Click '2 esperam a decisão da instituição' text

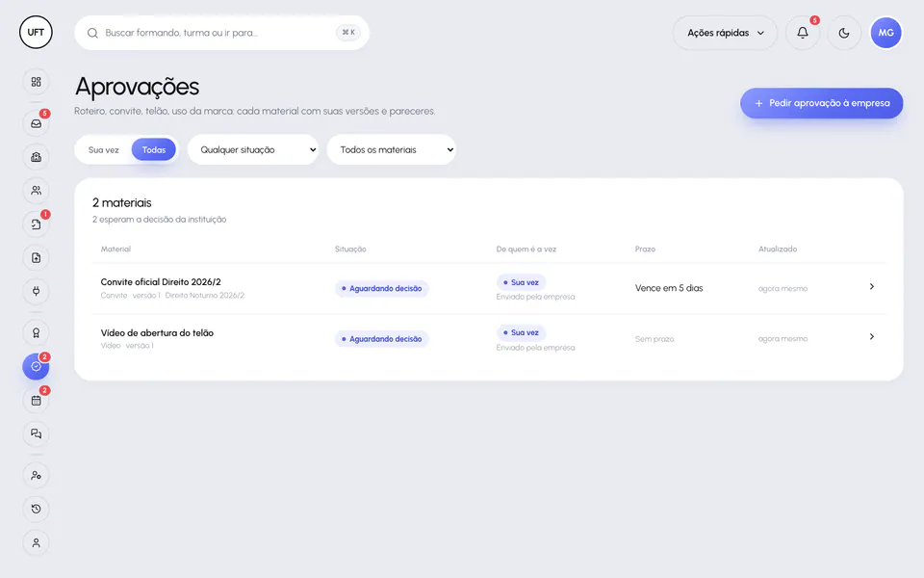(159, 220)
